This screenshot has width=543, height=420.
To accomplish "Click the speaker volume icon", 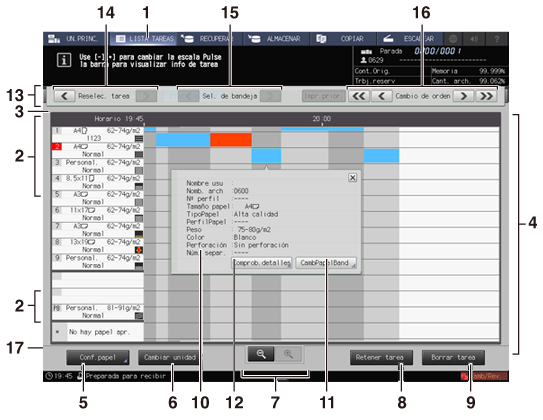I will (474, 39).
